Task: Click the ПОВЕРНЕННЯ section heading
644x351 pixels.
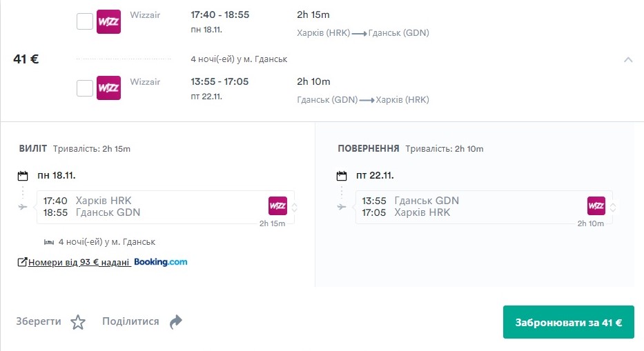Action: tap(369, 148)
